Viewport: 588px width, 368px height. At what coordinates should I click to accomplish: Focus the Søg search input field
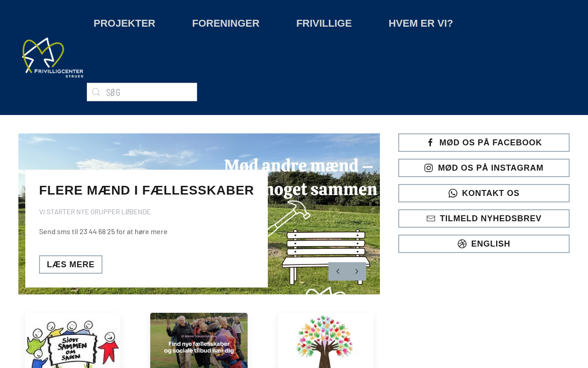[x=142, y=92]
